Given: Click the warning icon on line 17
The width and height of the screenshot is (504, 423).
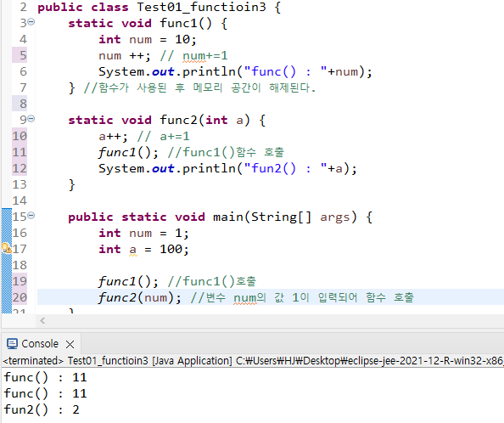Looking at the screenshot, I should (6, 248).
